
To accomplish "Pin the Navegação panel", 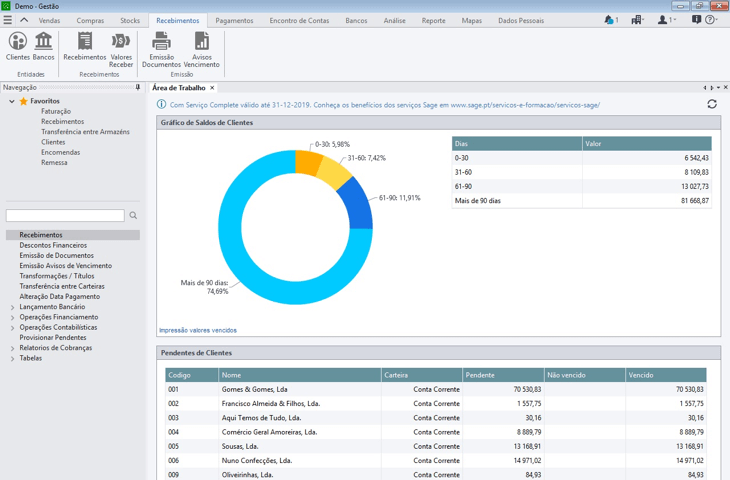I will 138,88.
